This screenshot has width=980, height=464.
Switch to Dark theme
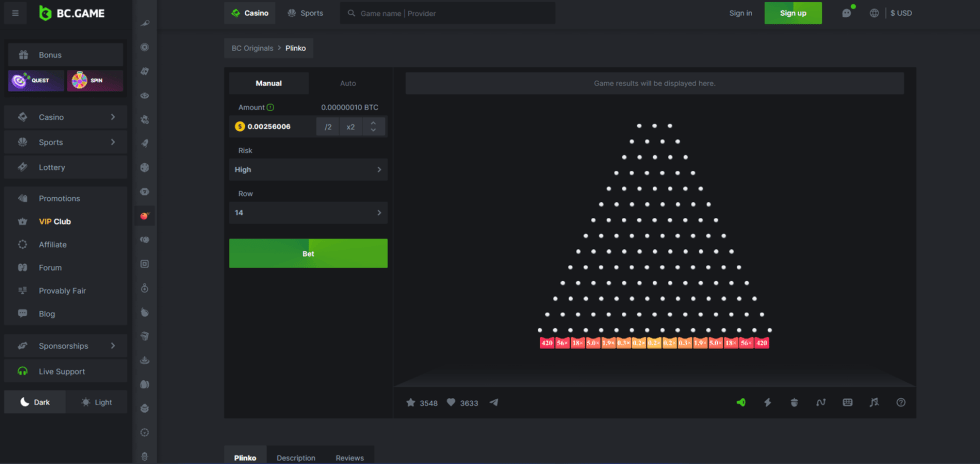point(35,402)
